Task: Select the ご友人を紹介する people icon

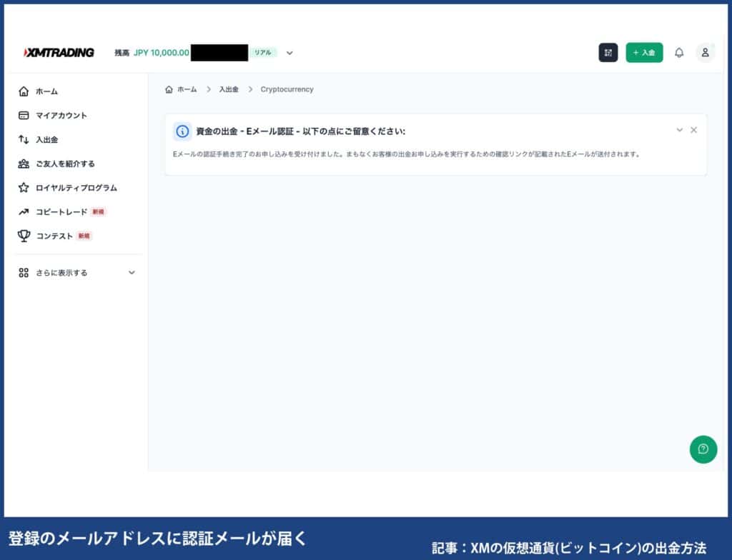Action: 24,164
